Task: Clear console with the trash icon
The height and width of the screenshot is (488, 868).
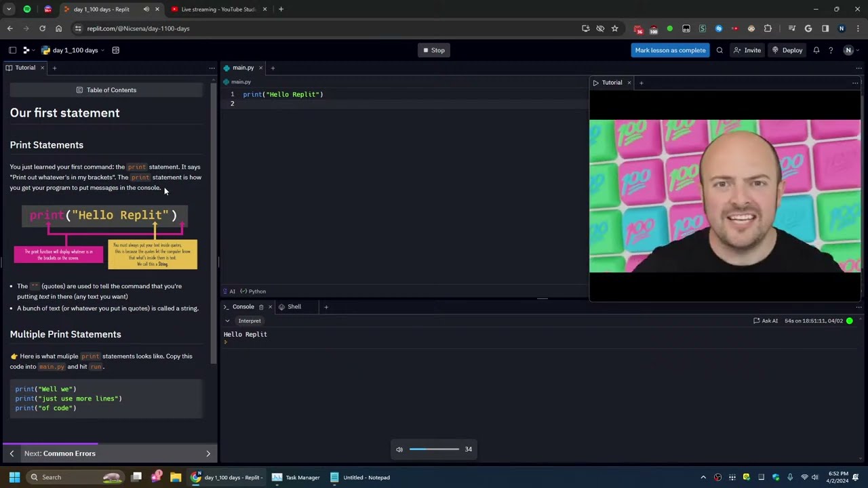Action: (261, 307)
